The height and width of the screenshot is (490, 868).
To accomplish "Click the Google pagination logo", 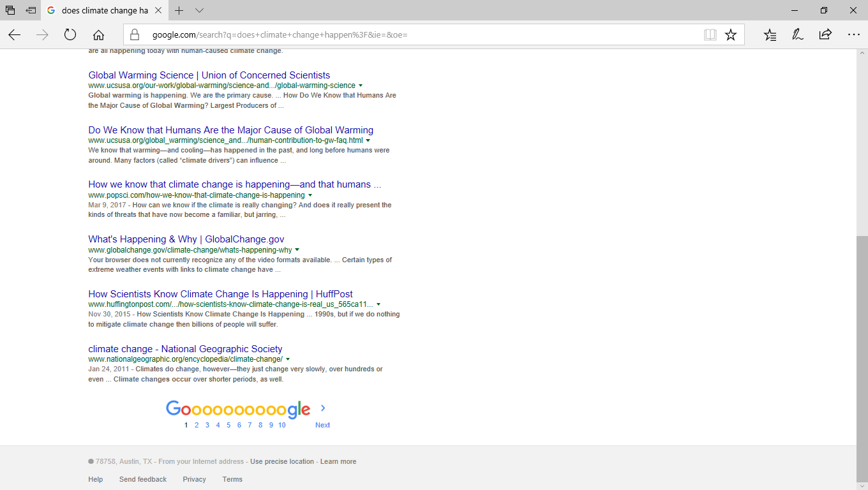I will pyautogui.click(x=238, y=410).
